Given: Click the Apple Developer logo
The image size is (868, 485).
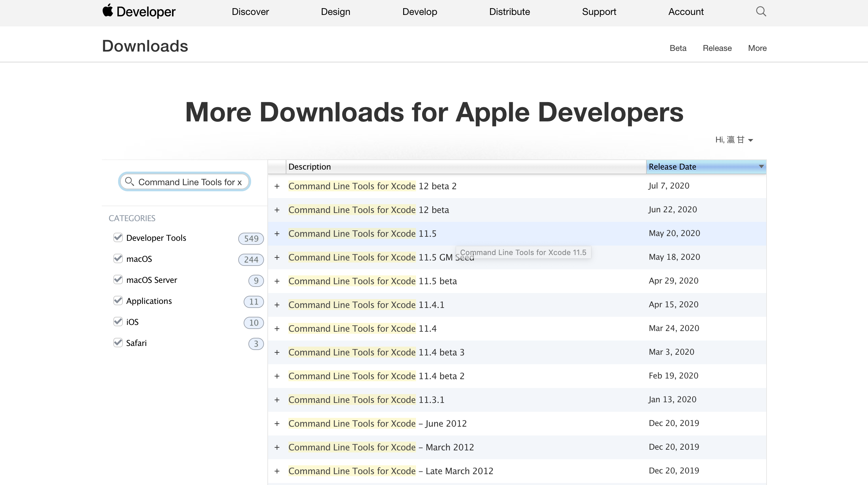Looking at the screenshot, I should (138, 11).
